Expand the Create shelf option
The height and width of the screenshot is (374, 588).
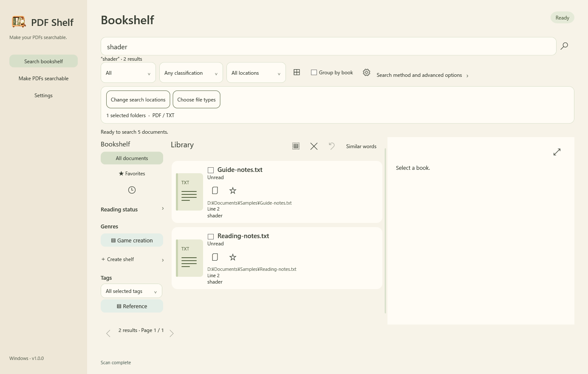click(132, 259)
